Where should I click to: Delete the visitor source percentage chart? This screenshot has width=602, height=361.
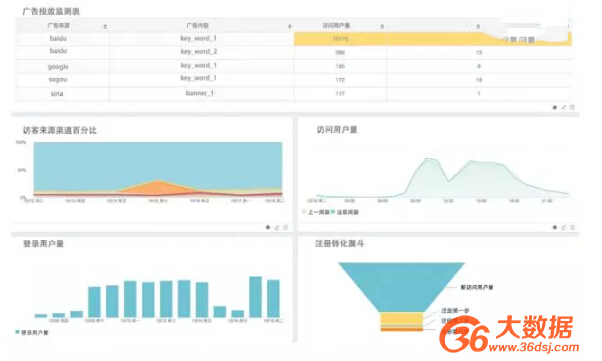coord(286,227)
